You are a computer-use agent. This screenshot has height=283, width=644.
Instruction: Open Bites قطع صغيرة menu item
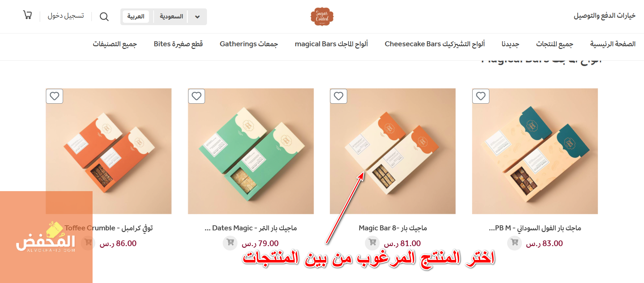[178, 44]
